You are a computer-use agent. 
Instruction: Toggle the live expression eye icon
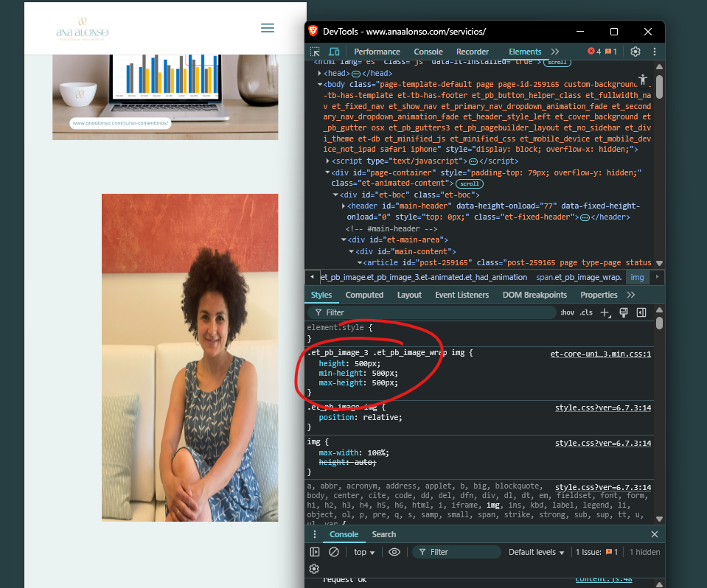(394, 552)
